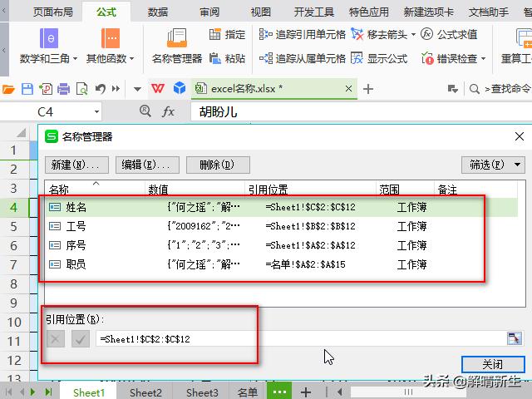Trace precedents with 追踪引用单元格

point(302,34)
